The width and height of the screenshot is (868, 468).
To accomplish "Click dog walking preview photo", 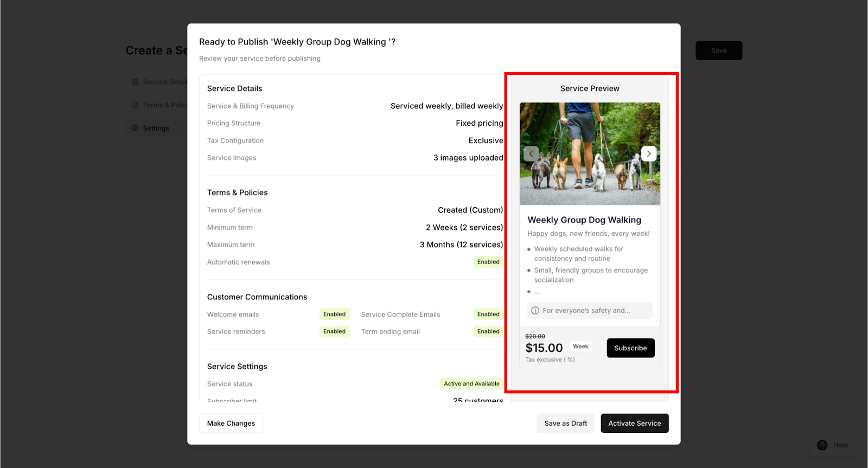I will [590, 153].
